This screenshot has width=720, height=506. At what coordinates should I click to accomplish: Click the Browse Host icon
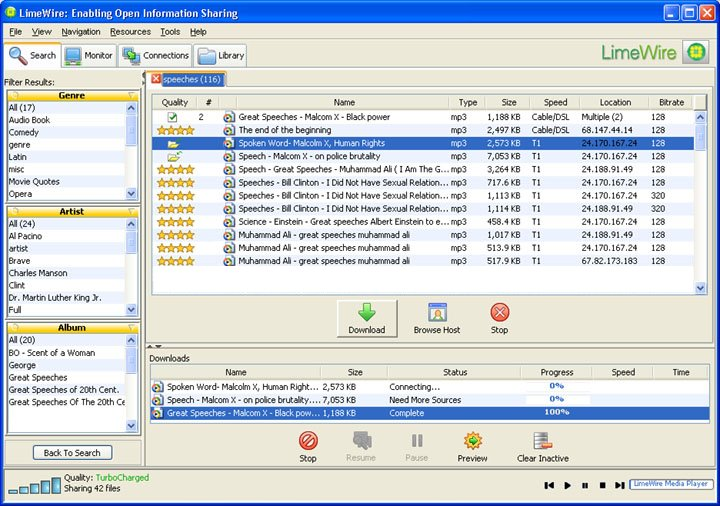click(x=437, y=312)
